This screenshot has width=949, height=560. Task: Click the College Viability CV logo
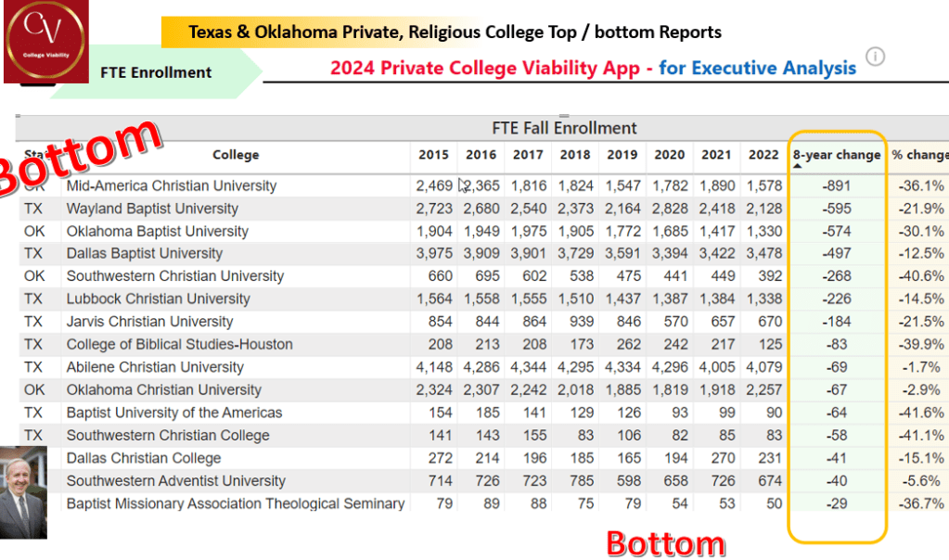[45, 42]
